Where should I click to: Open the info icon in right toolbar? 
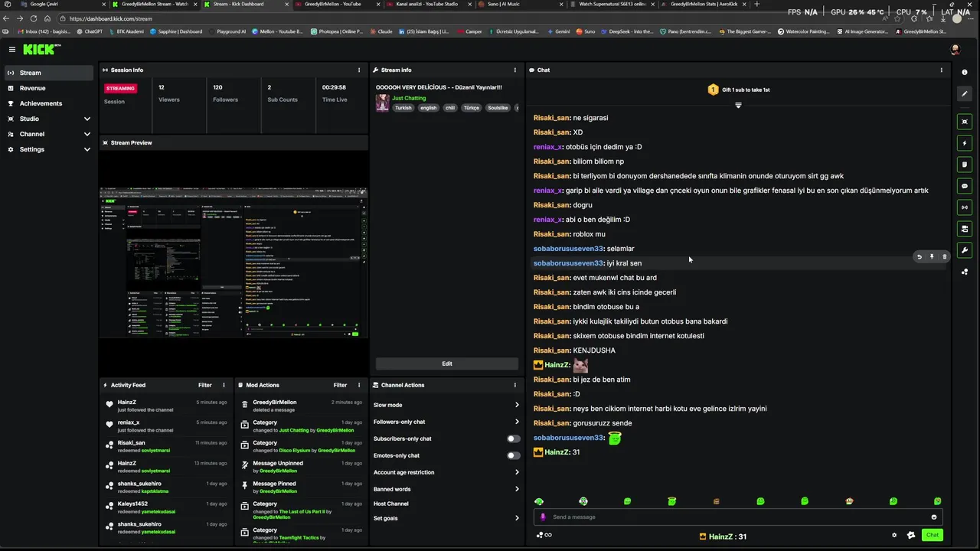[x=965, y=72]
